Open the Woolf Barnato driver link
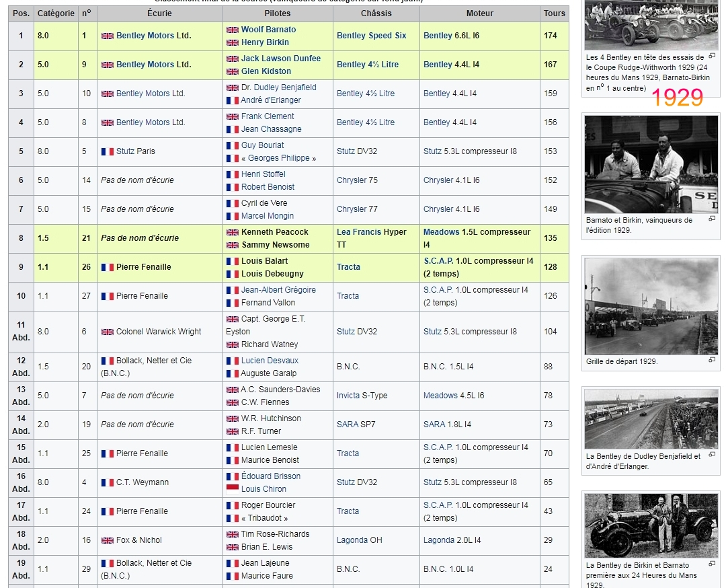 [x=268, y=30]
